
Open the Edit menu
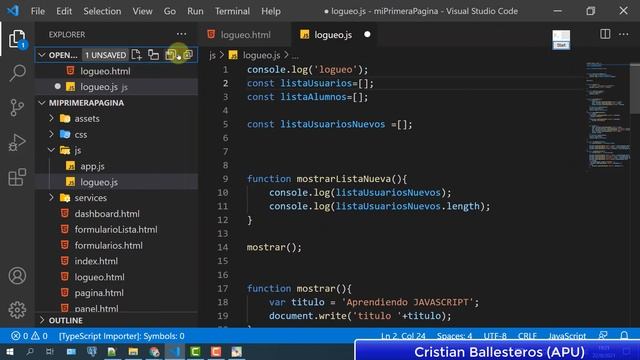[x=64, y=11]
